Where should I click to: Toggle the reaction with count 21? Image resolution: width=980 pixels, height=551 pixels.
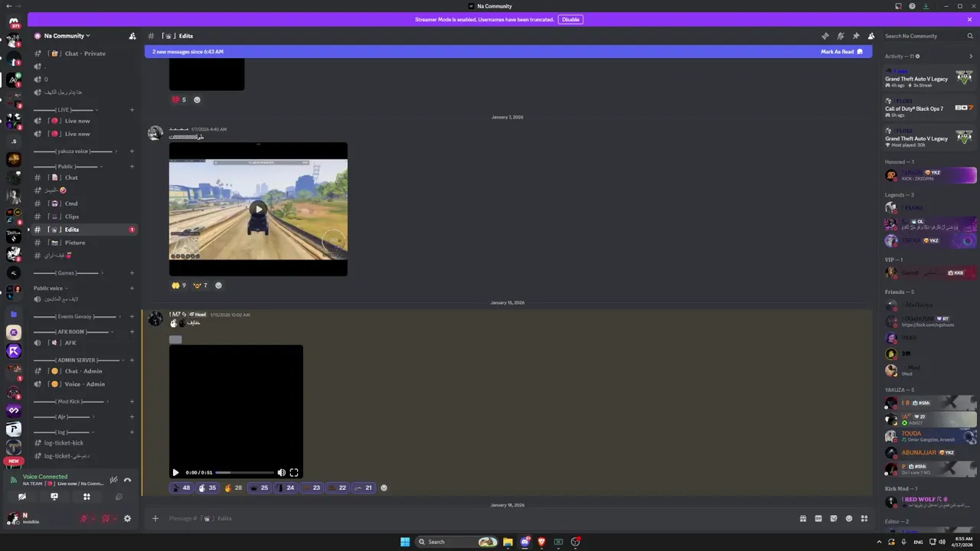364,487
